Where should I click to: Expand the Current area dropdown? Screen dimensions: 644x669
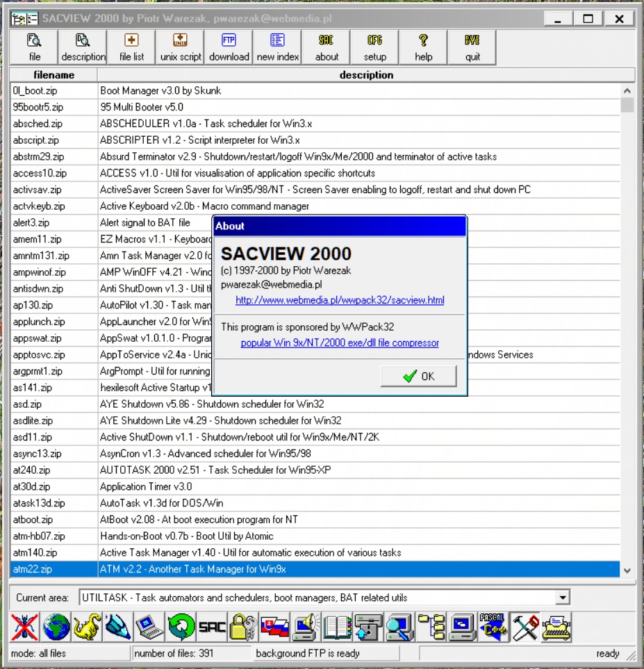pos(563,597)
